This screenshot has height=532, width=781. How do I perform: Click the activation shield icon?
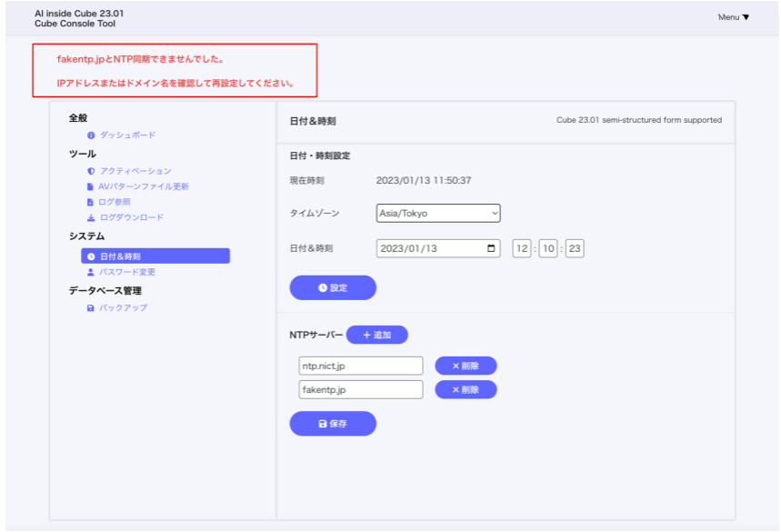coord(91,171)
